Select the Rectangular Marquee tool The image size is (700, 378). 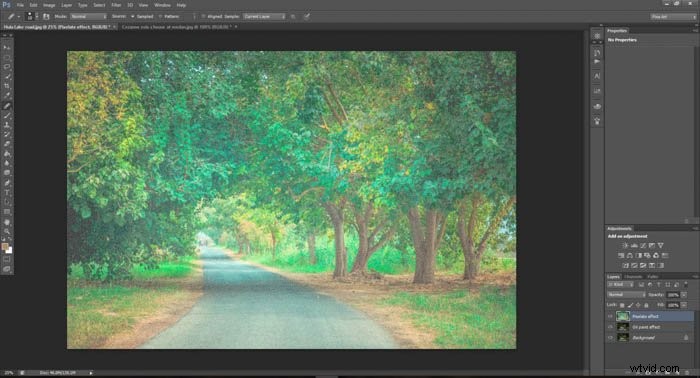pos(7,57)
